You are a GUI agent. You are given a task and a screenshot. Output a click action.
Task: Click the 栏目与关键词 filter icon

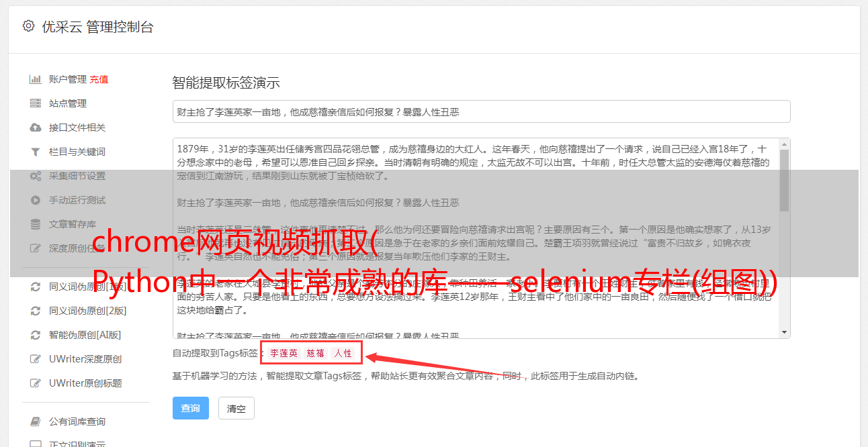click(35, 152)
